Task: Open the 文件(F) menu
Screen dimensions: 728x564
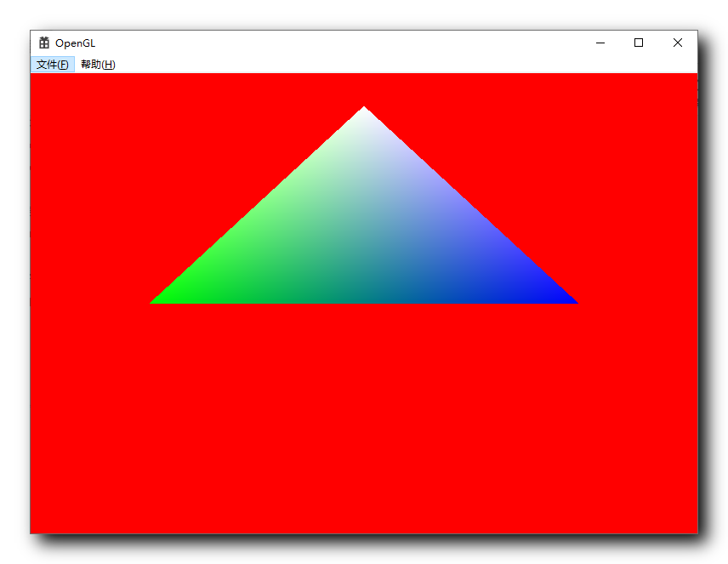Action: [x=53, y=65]
